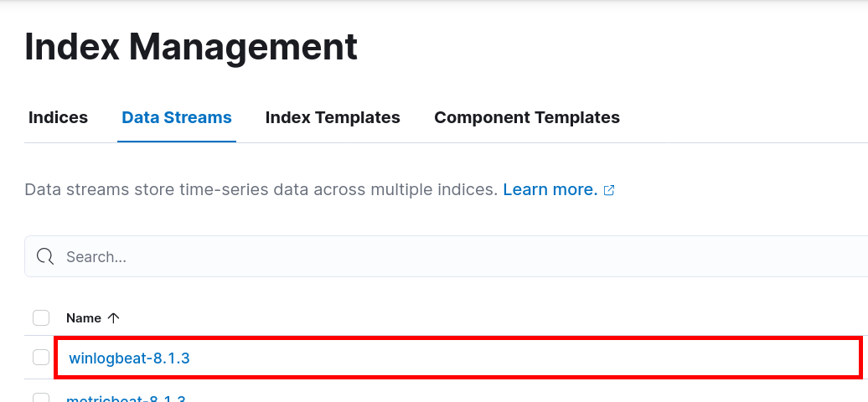Screen dimensions: 868x402
Task: Open the Index Templates tab
Action: coord(333,118)
